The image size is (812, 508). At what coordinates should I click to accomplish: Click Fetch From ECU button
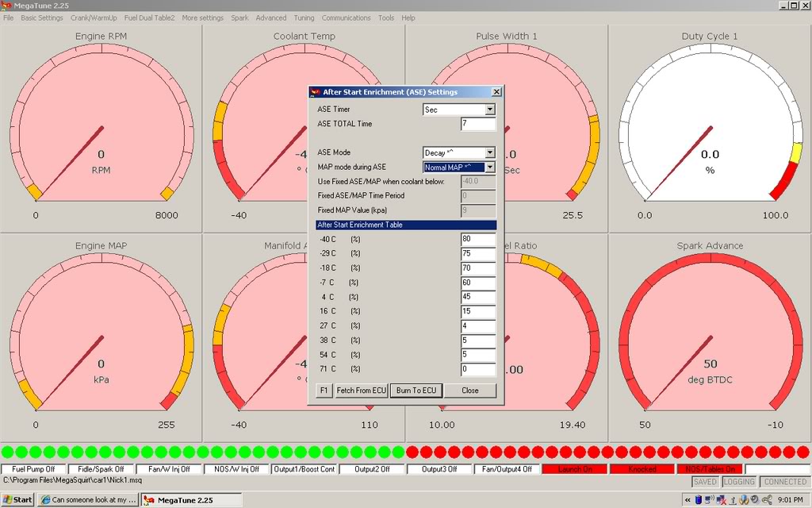[362, 391]
